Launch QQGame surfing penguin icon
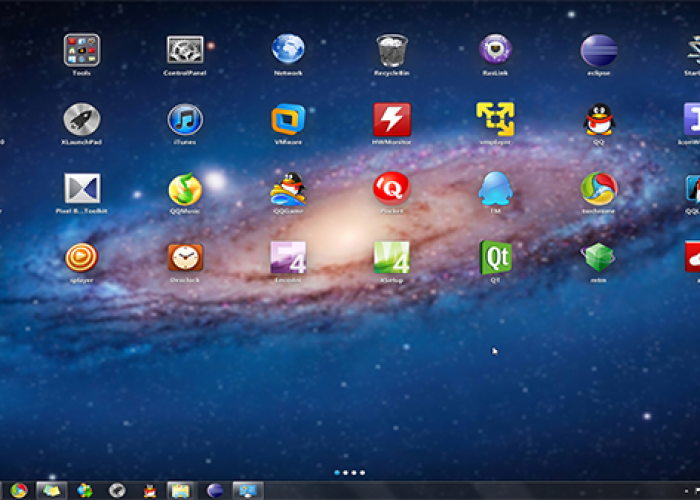The width and height of the screenshot is (700, 500). pyautogui.click(x=288, y=189)
